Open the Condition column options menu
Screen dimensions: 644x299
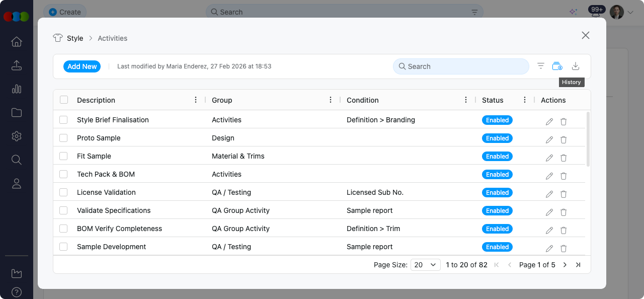click(466, 100)
